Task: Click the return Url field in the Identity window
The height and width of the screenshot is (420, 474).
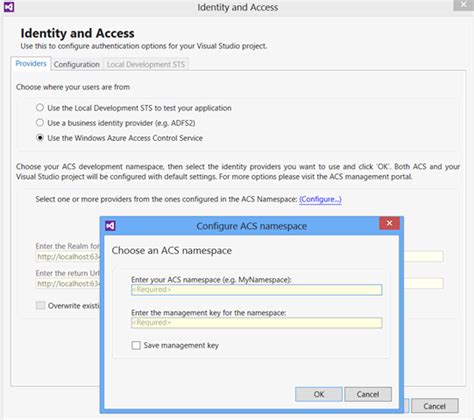Action: [68, 284]
